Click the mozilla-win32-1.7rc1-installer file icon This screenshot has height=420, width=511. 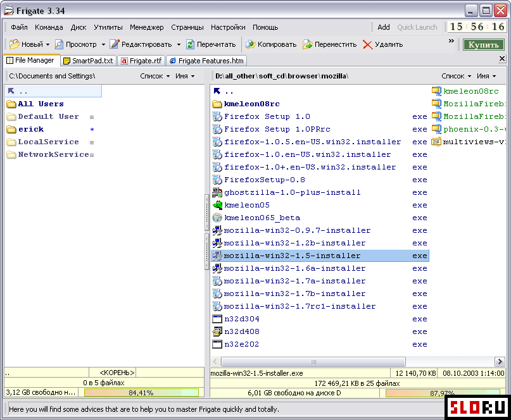tap(217, 306)
